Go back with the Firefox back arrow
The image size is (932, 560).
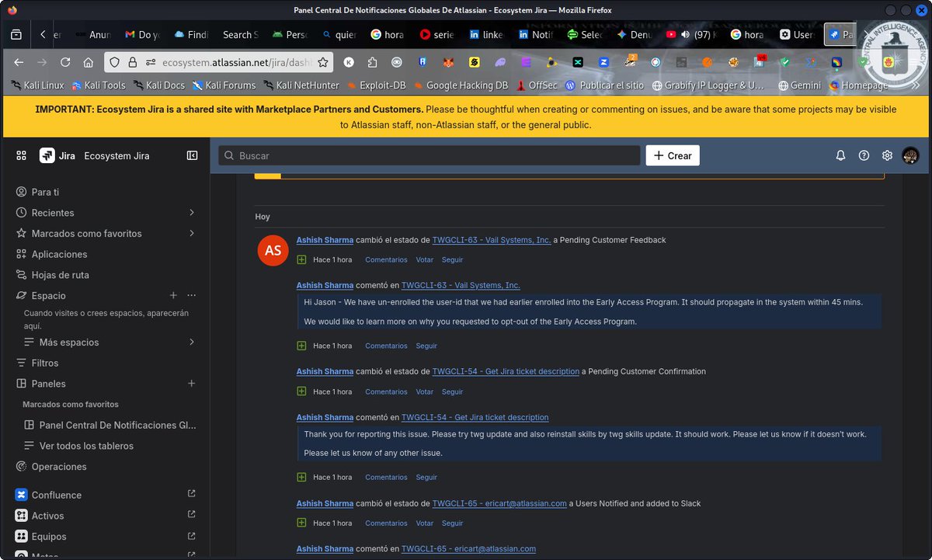point(19,62)
